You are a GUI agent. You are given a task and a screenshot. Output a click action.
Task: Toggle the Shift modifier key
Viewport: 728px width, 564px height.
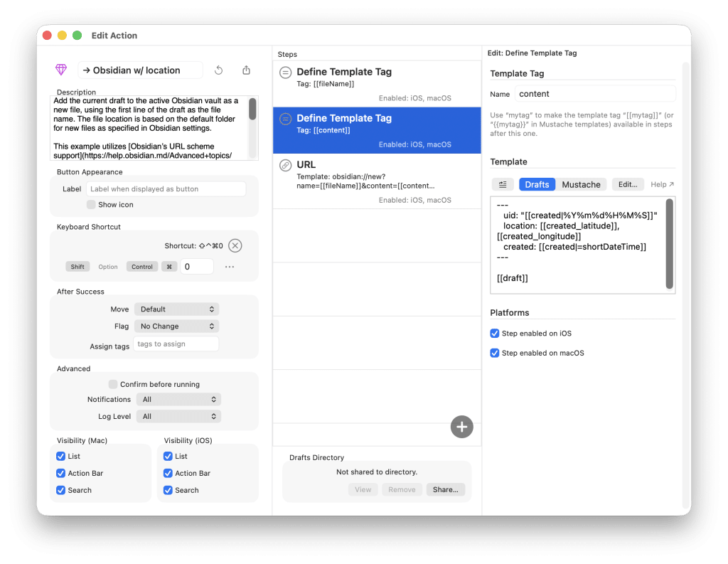coord(77,267)
